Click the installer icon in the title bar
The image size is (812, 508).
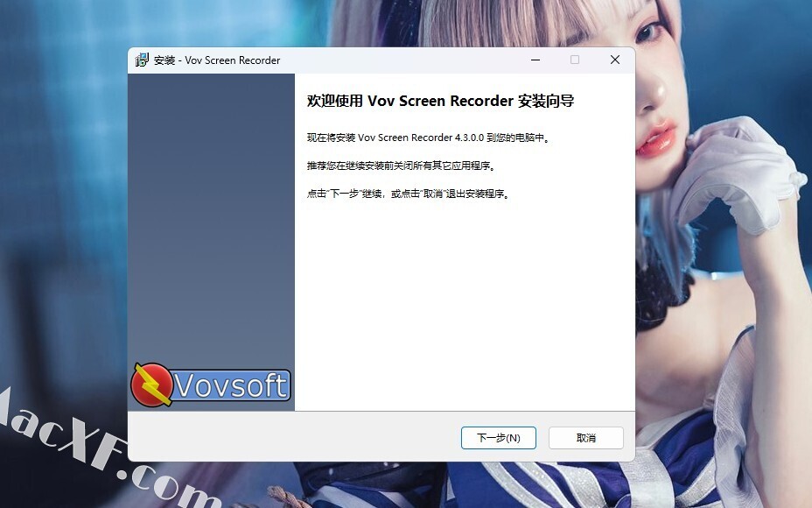[x=142, y=60]
